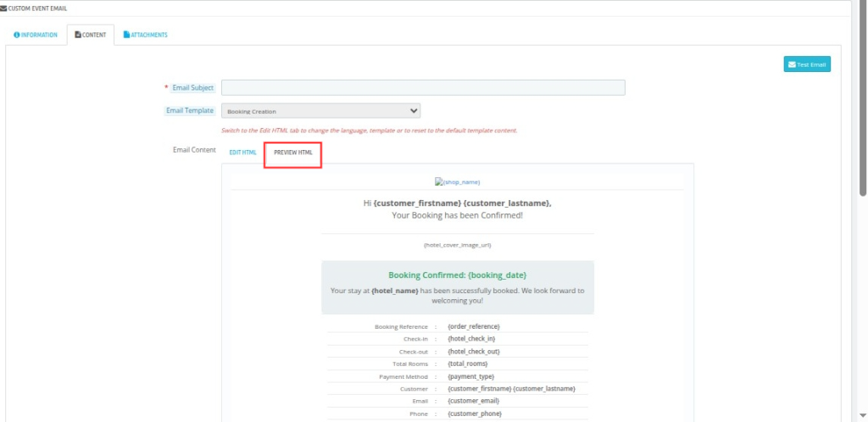
Task: Click the order_reference value in preview table
Action: tap(473, 326)
